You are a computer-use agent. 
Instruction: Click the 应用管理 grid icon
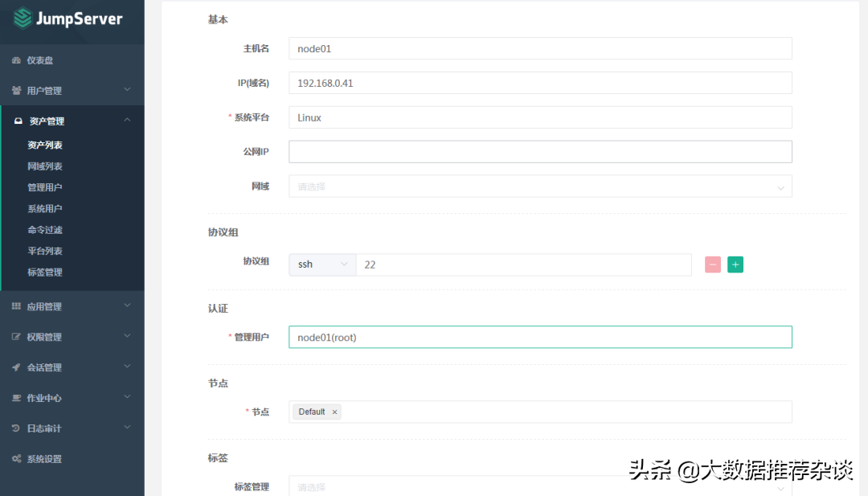(17, 306)
